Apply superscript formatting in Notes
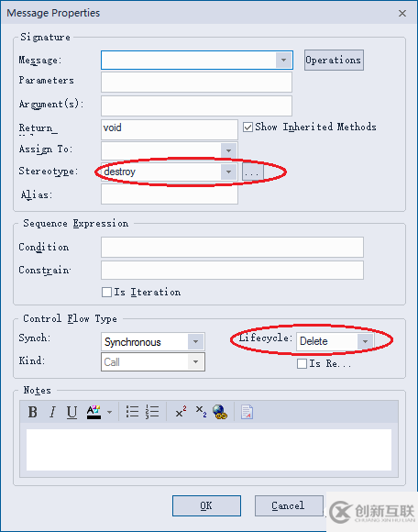Screen dimensions: 418x532 [x=181, y=412]
